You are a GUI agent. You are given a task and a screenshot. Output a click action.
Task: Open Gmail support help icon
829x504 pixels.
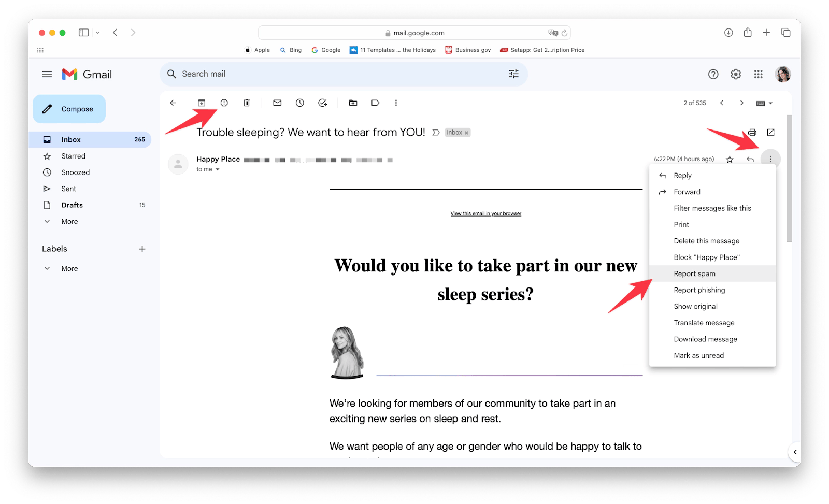coord(713,75)
